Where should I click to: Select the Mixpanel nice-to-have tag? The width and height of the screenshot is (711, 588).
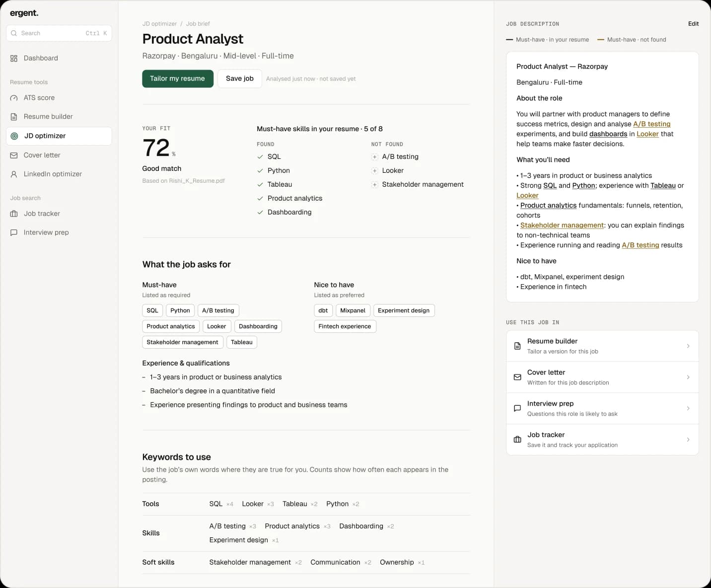point(353,310)
